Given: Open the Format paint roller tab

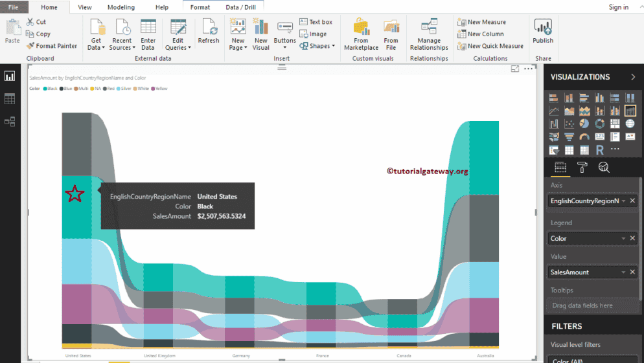Looking at the screenshot, I should [582, 168].
